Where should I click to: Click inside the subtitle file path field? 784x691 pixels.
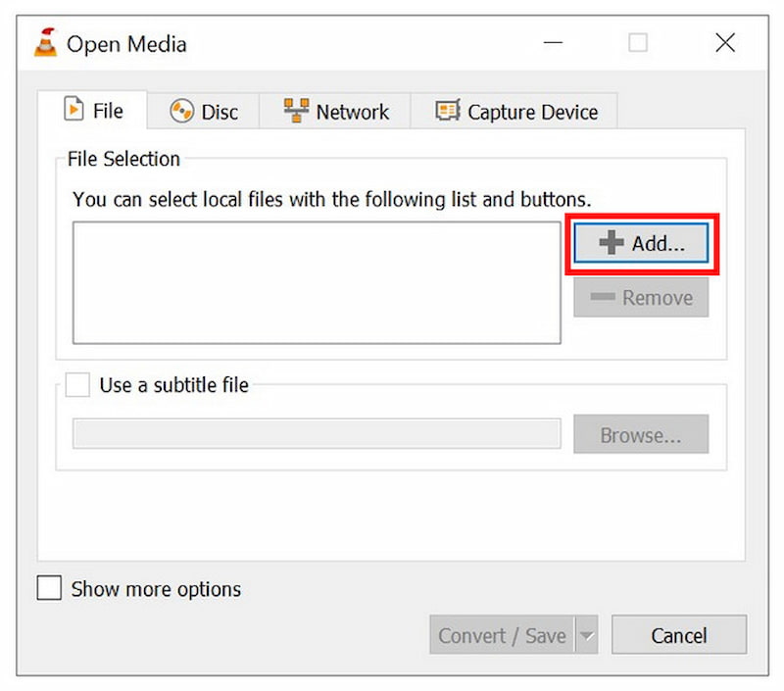pyautogui.click(x=316, y=434)
